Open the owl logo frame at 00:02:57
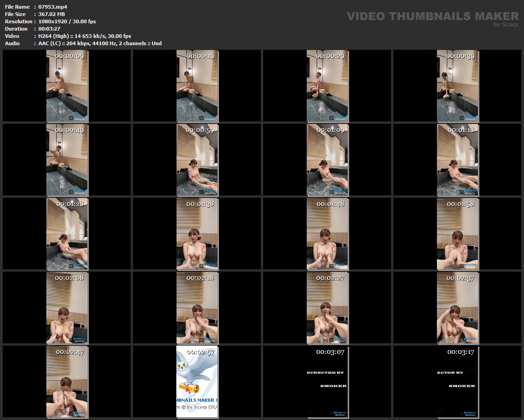524x420 pixels. pos(197,382)
